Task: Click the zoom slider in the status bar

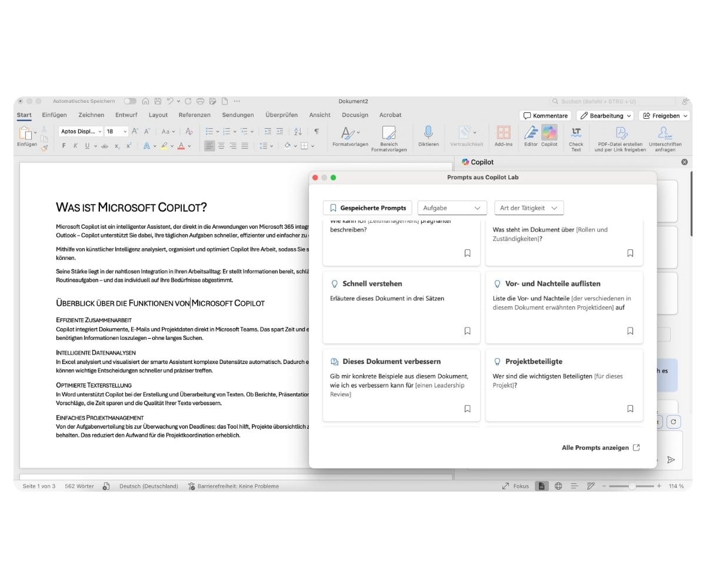Action: pos(631,486)
